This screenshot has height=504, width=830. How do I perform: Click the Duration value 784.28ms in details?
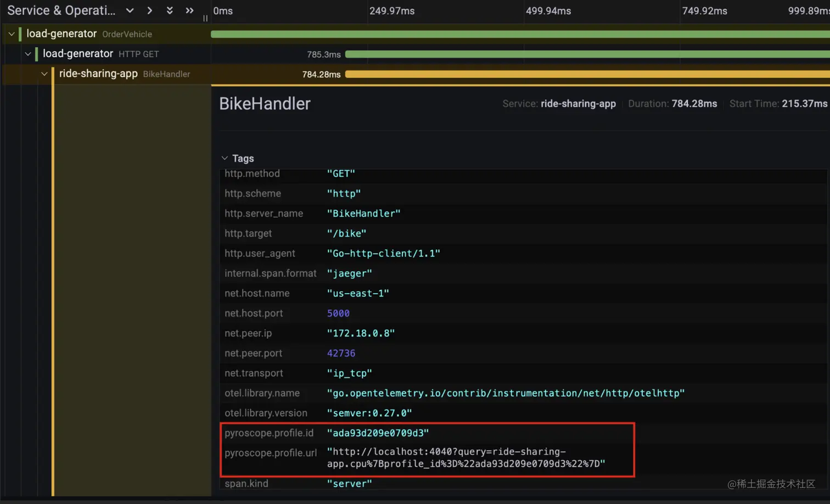pos(694,104)
